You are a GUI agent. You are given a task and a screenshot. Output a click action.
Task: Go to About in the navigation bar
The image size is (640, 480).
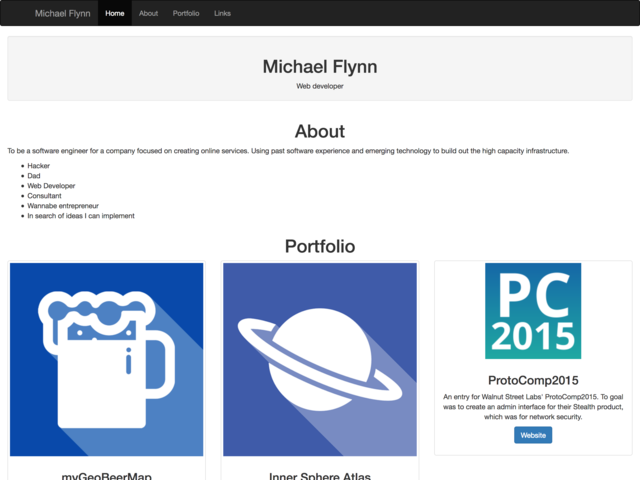pyautogui.click(x=148, y=14)
